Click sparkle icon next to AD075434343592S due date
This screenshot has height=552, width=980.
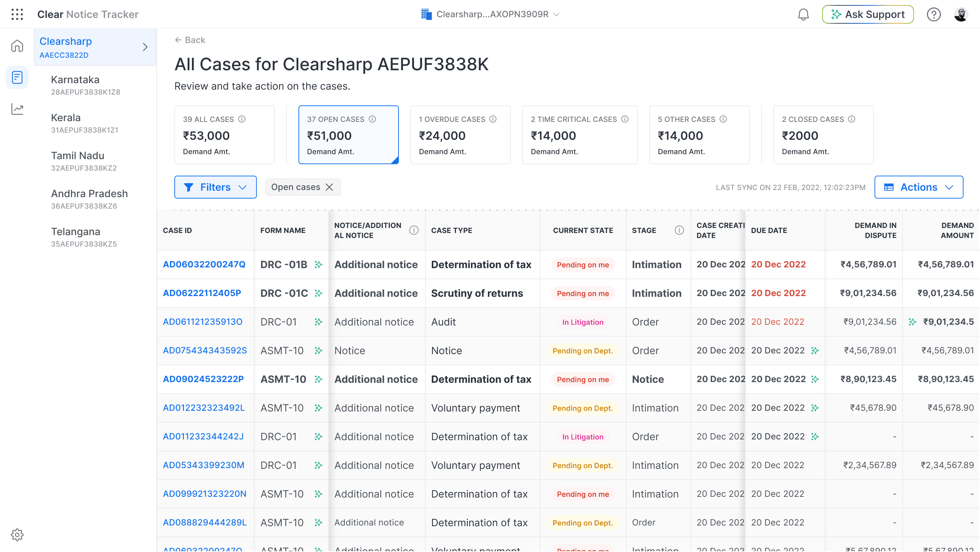[815, 351]
